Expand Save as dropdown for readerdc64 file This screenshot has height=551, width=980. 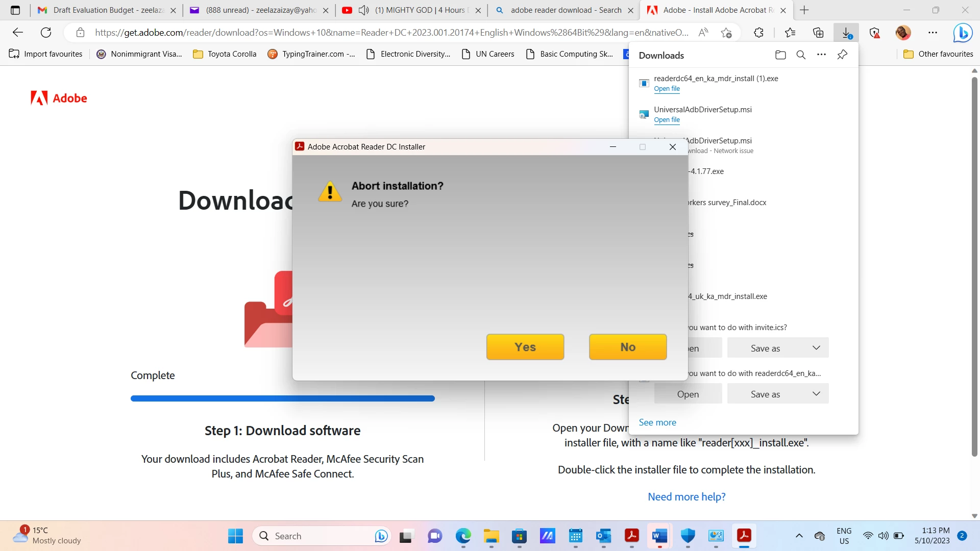(x=816, y=394)
